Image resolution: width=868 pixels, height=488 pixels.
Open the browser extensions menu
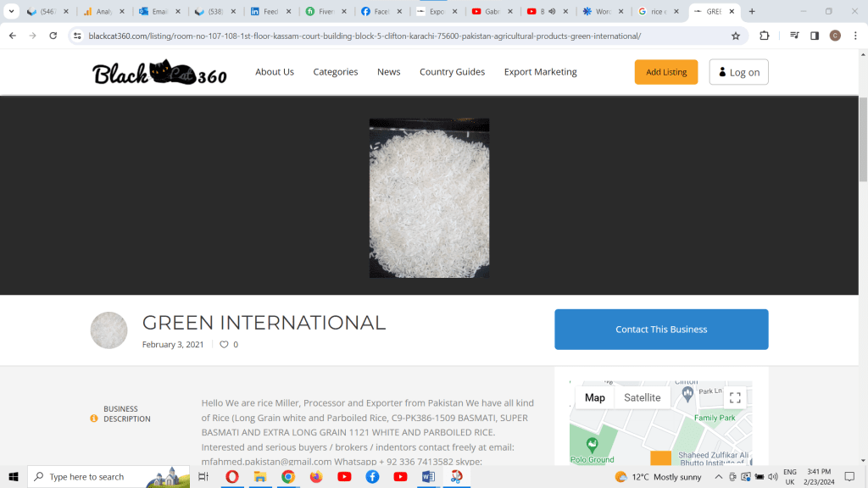[764, 36]
